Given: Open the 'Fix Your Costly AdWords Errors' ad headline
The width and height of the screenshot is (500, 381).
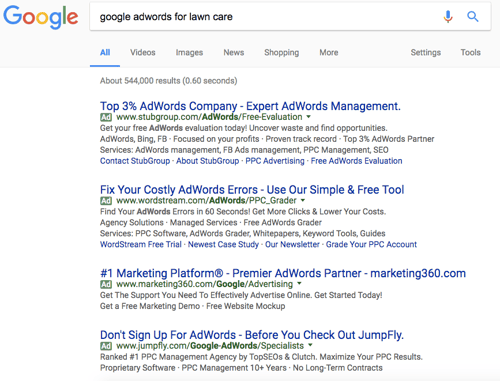Looking at the screenshot, I should (252, 190).
